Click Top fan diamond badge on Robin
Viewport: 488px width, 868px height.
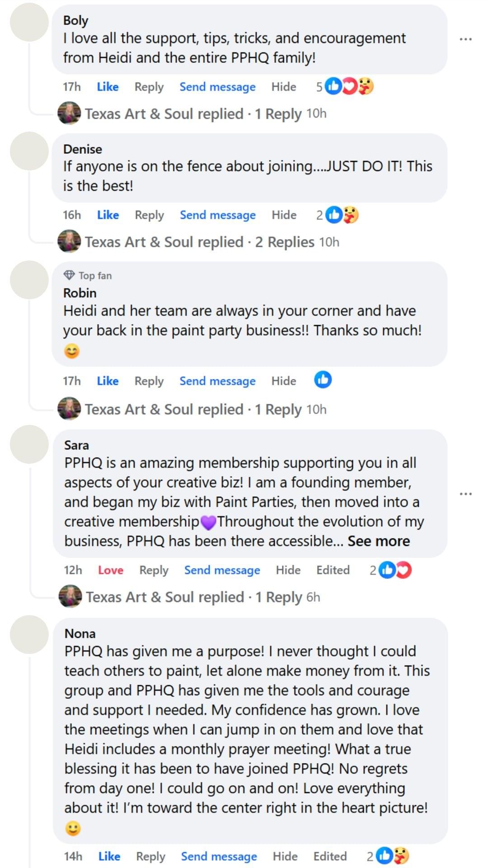(x=69, y=275)
